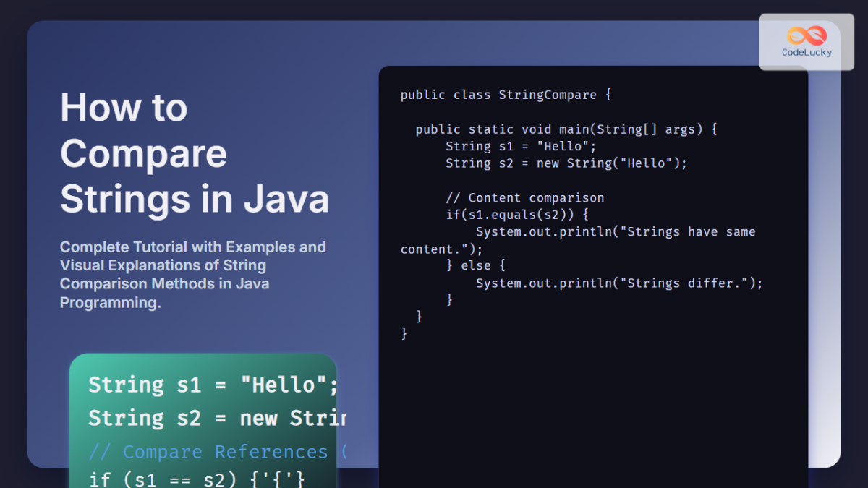Select the 'Complete Tutorial with Examples' subtitle paragraph
This screenshot has width=868, height=488.
[192, 275]
